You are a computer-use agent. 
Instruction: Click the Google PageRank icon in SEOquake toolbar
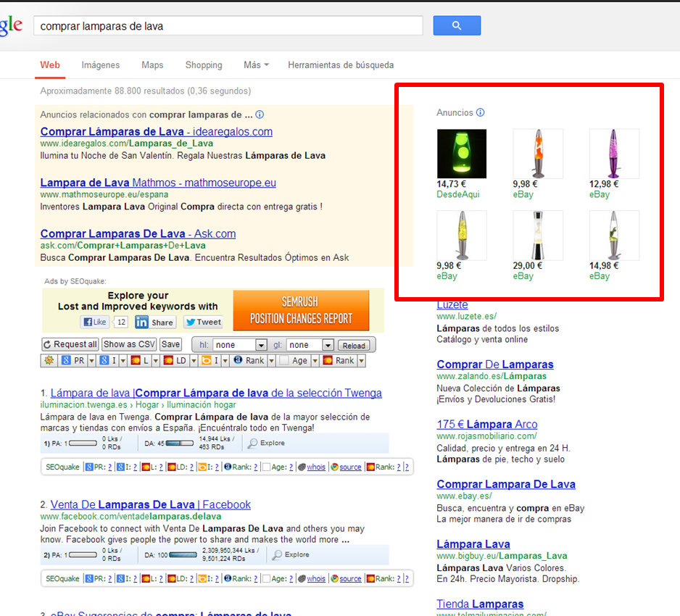pos(65,360)
